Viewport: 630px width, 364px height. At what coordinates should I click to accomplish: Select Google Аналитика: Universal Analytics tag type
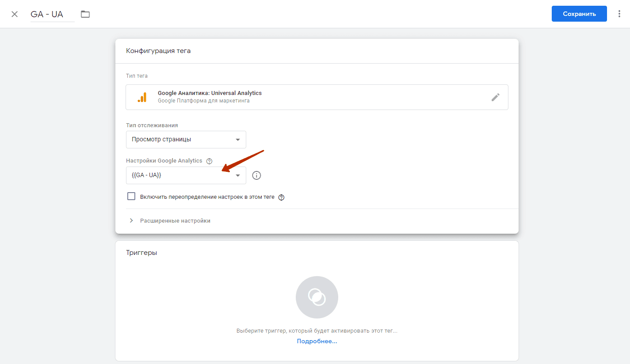click(x=317, y=97)
